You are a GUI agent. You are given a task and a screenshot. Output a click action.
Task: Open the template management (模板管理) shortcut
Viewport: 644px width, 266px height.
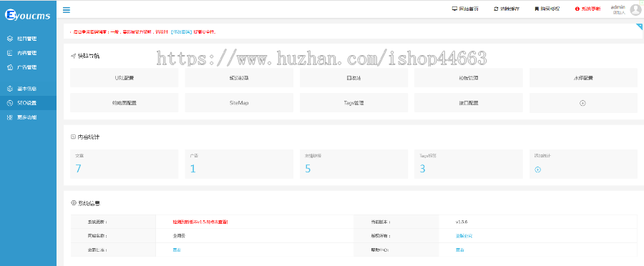pos(469,77)
